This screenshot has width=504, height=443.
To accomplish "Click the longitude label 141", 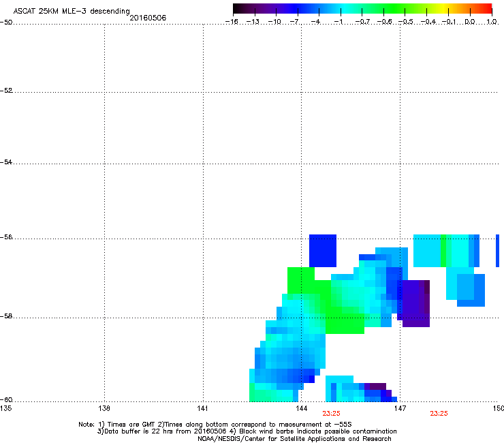I will (202, 408).
